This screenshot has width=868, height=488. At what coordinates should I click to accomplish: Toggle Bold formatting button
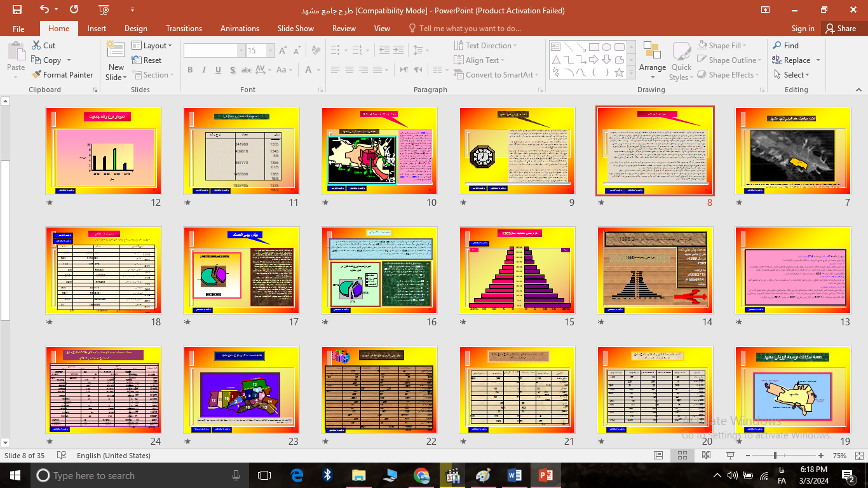[190, 70]
